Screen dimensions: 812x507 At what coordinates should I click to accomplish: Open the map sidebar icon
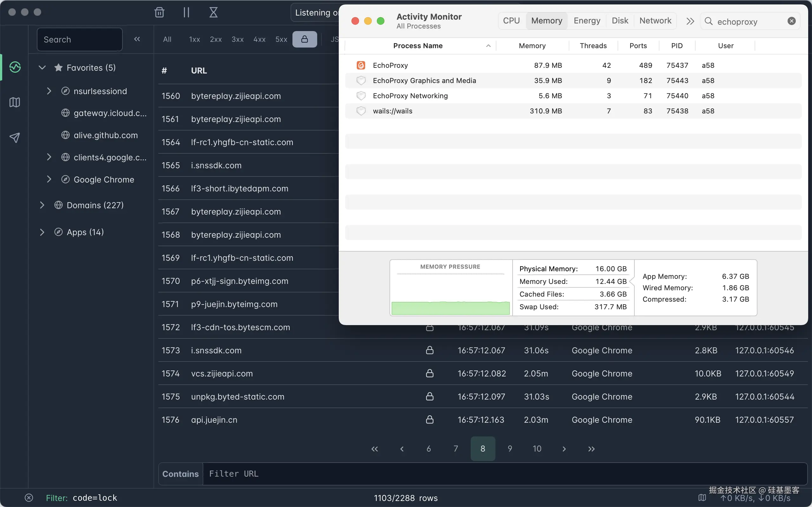pos(15,102)
